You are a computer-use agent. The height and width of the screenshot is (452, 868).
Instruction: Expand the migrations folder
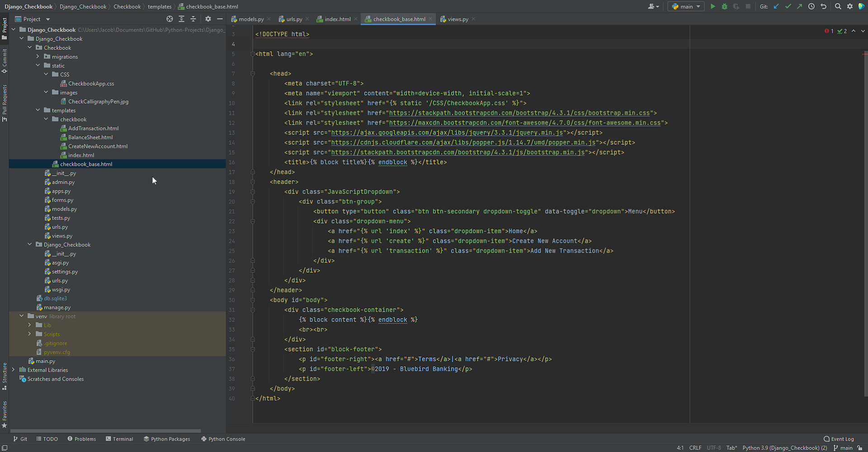pos(38,56)
